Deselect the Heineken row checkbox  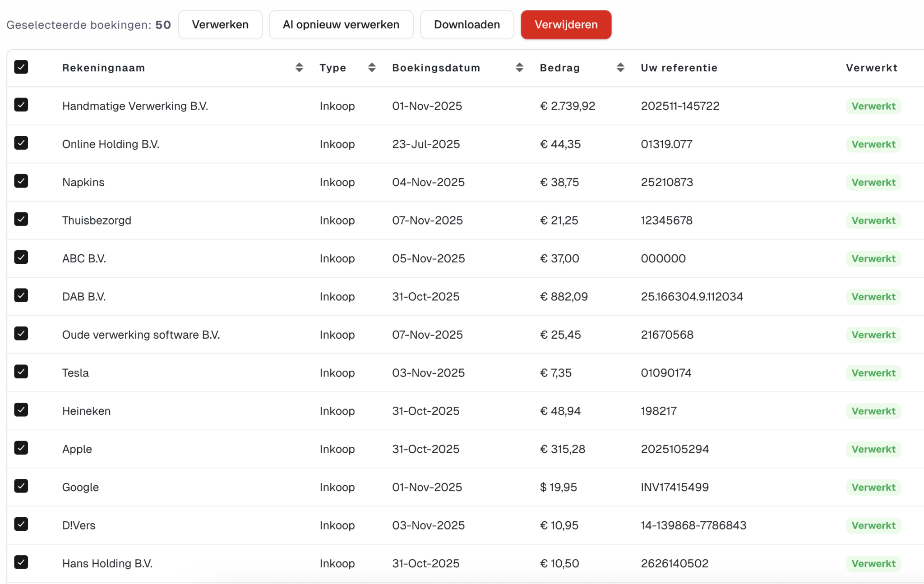(x=21, y=410)
